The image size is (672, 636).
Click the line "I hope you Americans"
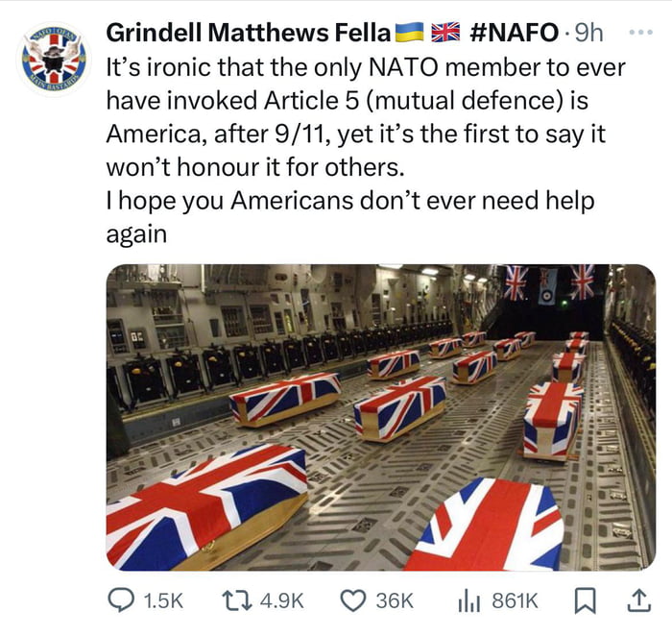[x=350, y=202]
